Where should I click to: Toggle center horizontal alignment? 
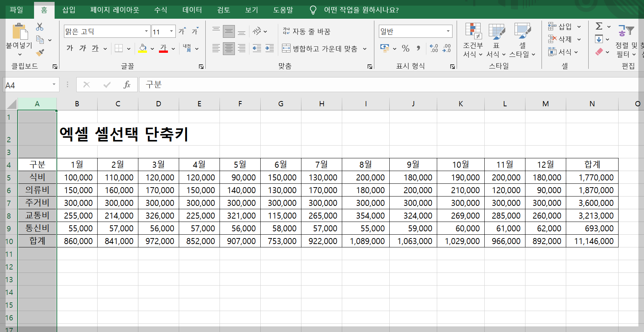229,48
